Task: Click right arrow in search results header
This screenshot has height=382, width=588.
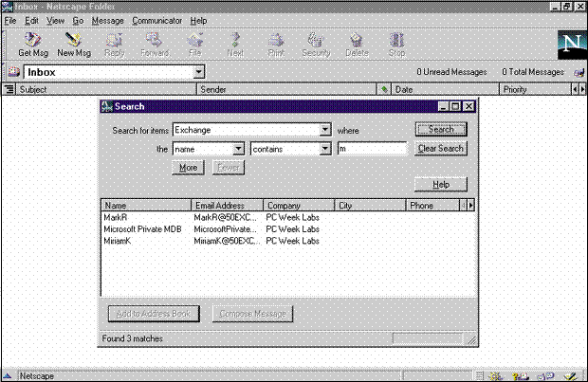Action: coord(470,205)
